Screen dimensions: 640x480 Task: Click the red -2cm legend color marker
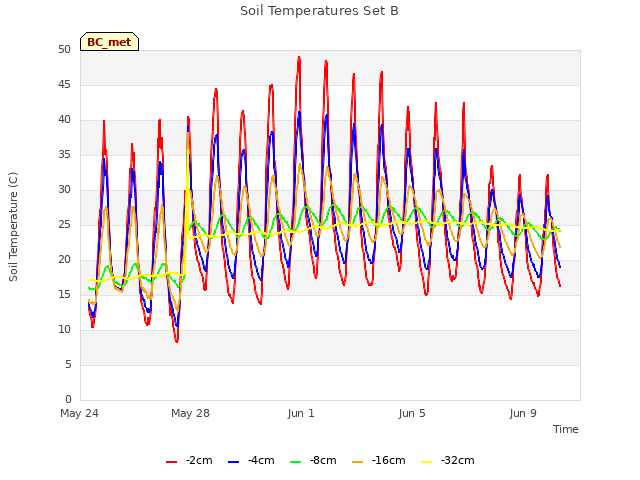[x=171, y=462]
